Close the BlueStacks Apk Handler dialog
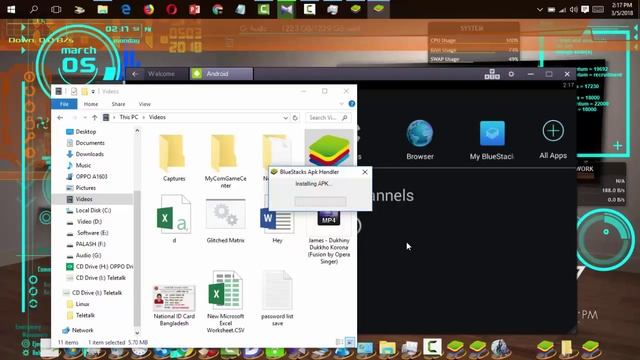 pyautogui.click(x=364, y=172)
